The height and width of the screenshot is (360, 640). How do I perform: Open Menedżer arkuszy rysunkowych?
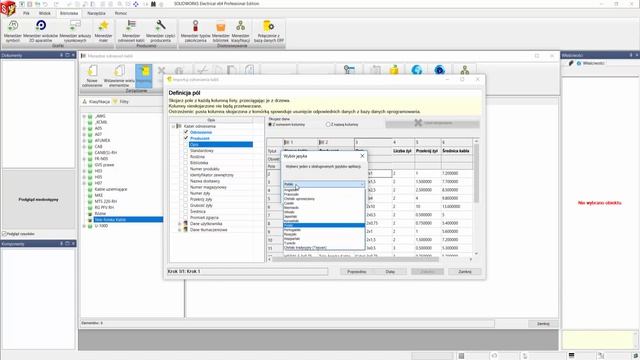click(75, 31)
